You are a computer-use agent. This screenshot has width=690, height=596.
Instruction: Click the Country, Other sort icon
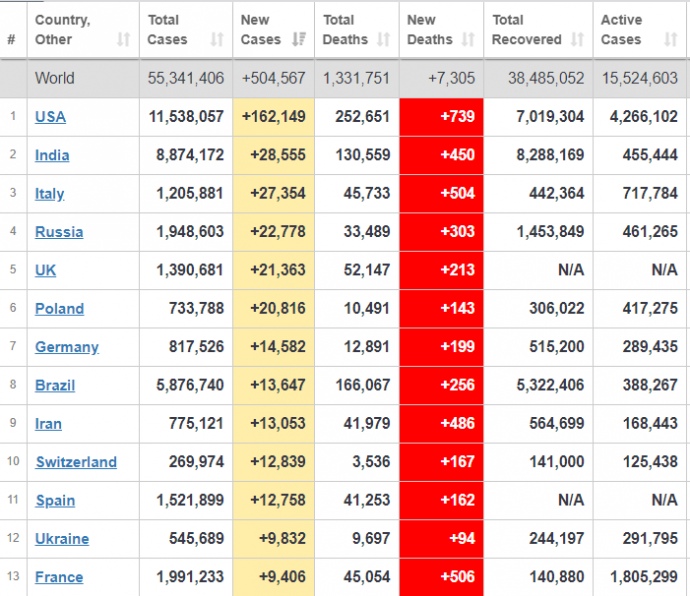(123, 40)
